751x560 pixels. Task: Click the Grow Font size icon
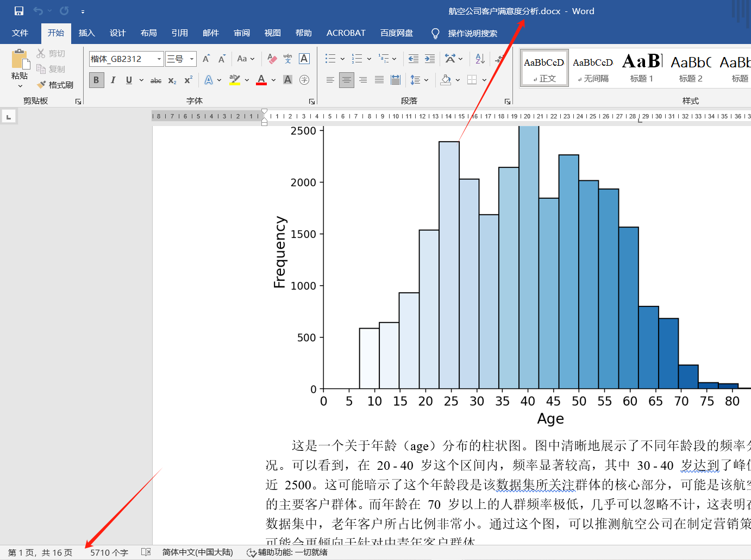click(206, 59)
